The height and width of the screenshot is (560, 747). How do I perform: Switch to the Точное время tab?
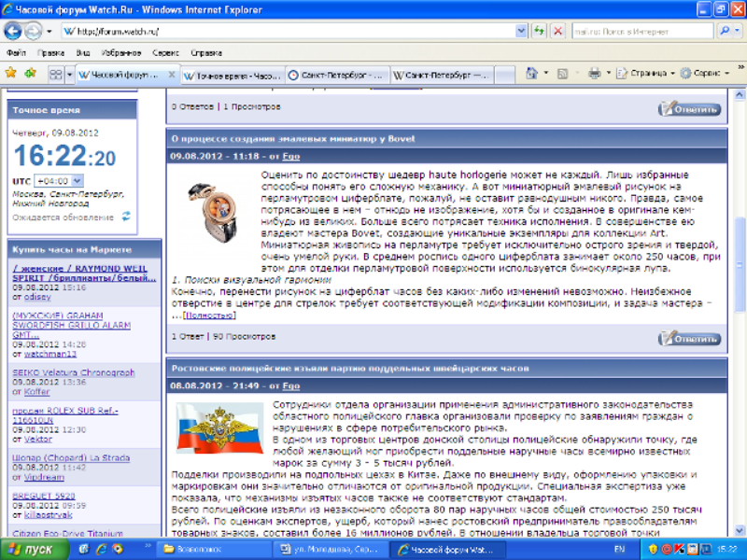(x=233, y=76)
